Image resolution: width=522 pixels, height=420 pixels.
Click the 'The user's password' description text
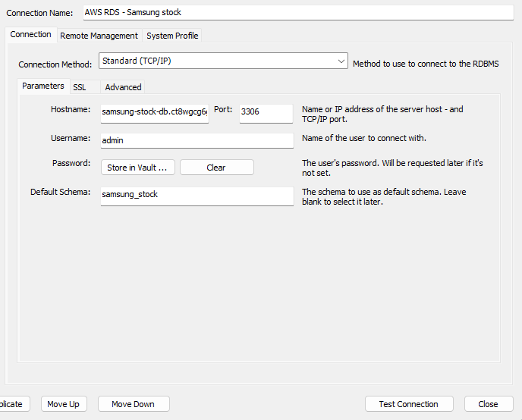coord(392,168)
